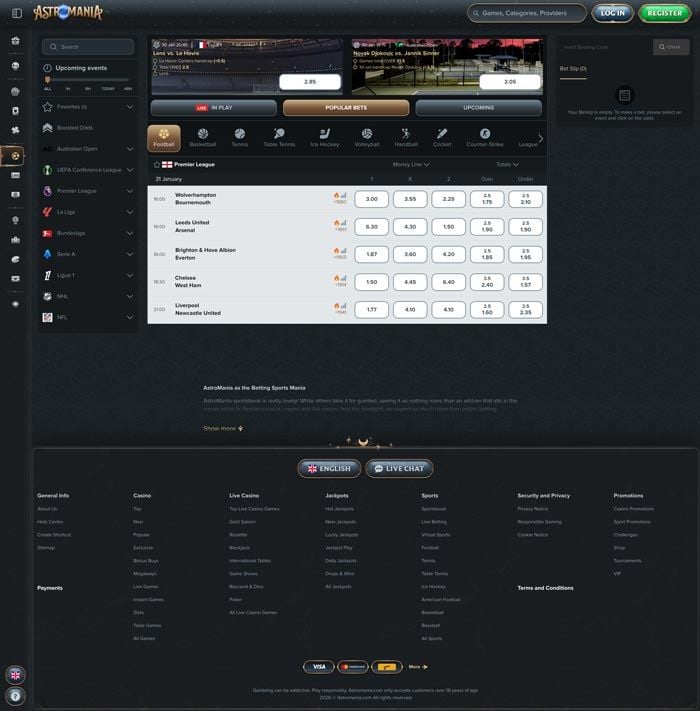This screenshot has width=700, height=711.
Task: Click the Register button
Action: [664, 13]
